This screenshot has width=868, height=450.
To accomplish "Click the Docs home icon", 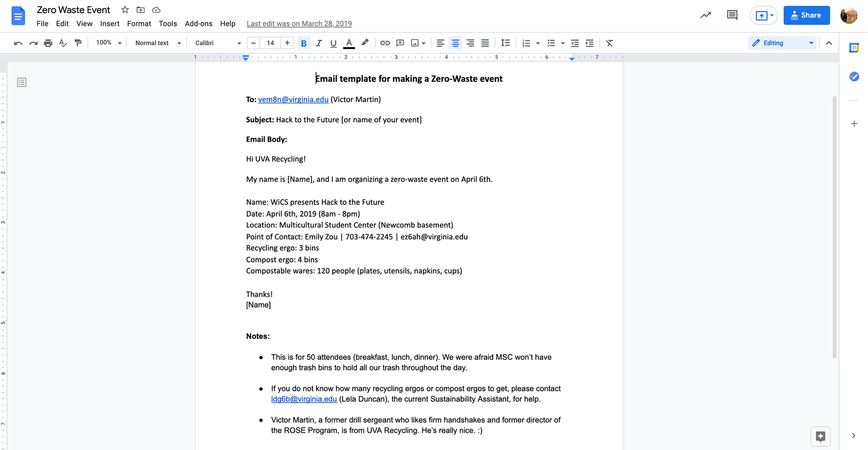I will 18,16.
